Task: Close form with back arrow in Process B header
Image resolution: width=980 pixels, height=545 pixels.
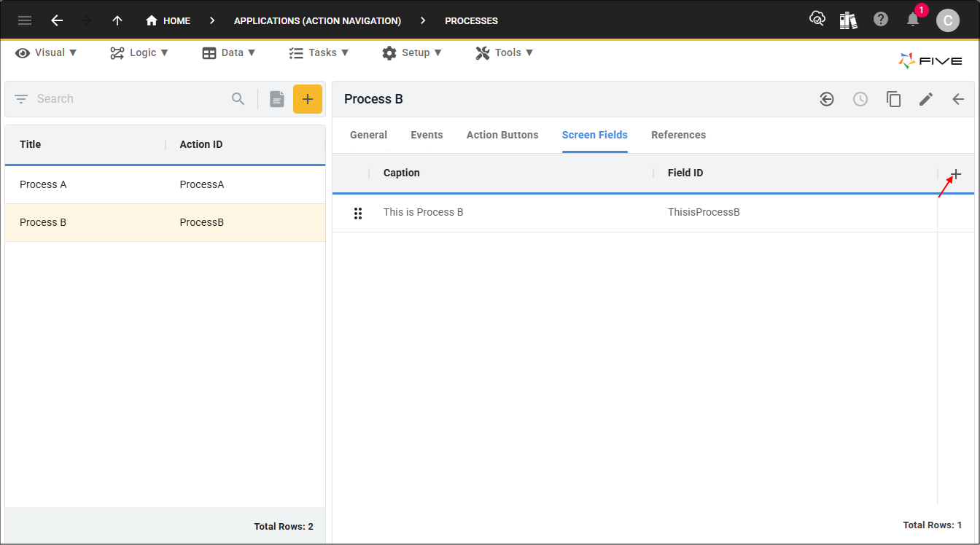Action: pos(959,99)
